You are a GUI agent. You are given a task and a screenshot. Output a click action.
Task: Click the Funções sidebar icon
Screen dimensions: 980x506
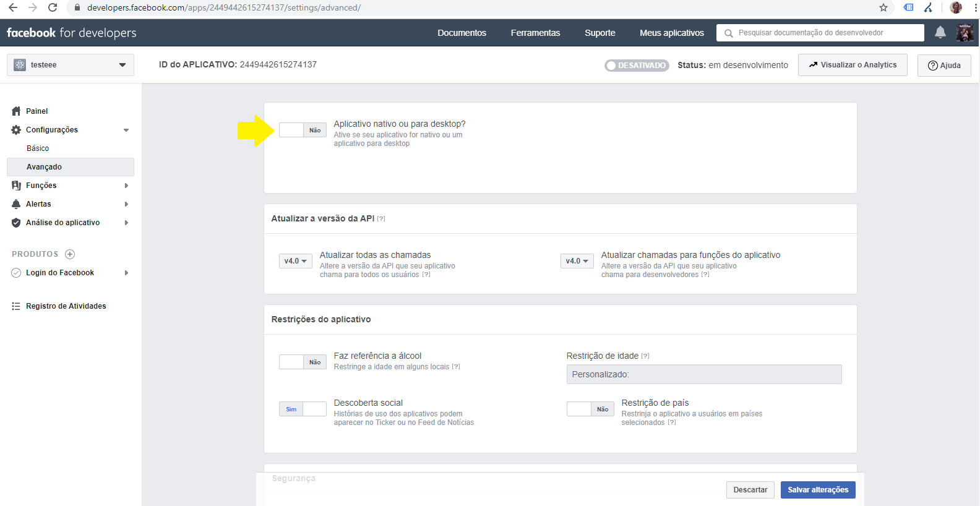point(16,186)
